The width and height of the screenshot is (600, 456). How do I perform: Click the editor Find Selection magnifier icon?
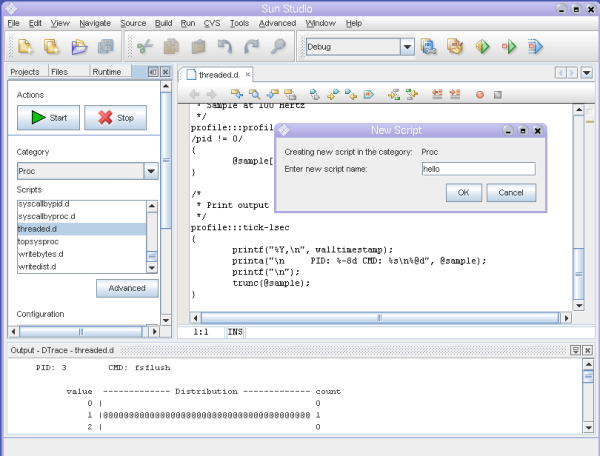(x=254, y=94)
